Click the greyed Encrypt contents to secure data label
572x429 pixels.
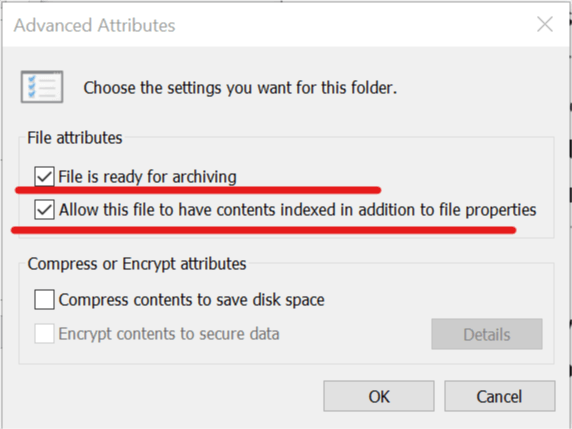click(169, 334)
